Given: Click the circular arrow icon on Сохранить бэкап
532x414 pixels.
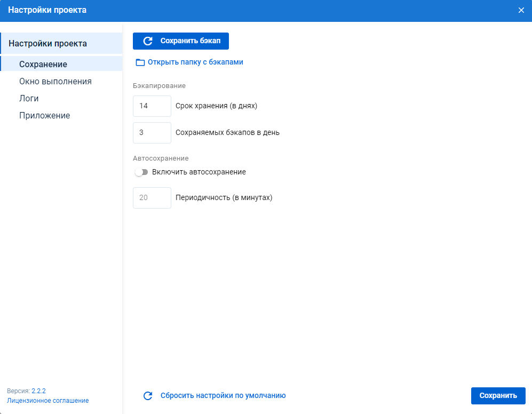Looking at the screenshot, I should tap(148, 41).
